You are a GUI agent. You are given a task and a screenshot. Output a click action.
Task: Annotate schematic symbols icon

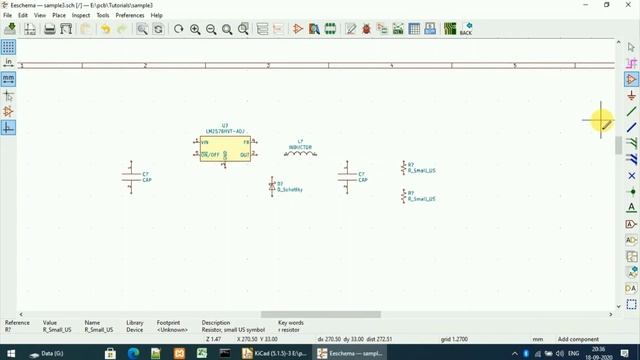(351, 29)
